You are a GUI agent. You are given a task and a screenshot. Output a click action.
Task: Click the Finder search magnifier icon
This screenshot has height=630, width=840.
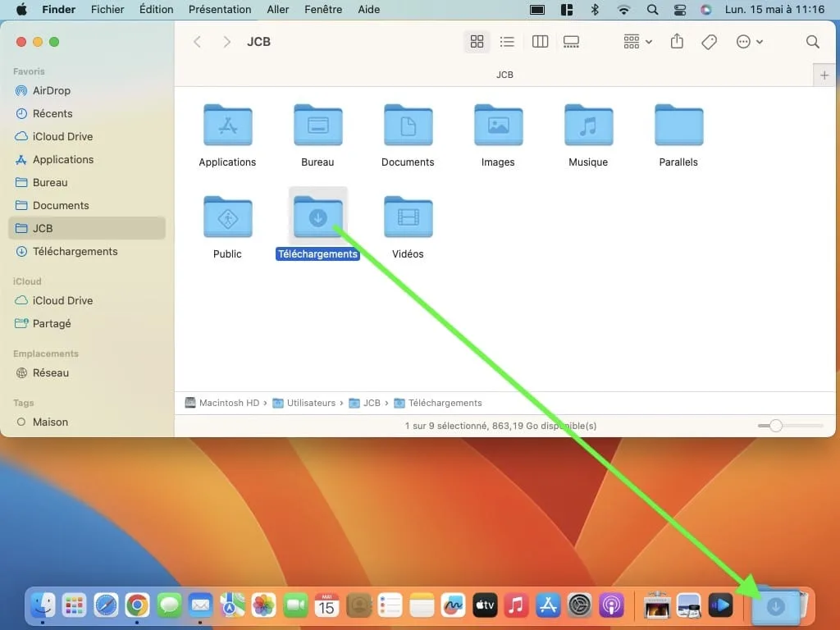(x=813, y=42)
